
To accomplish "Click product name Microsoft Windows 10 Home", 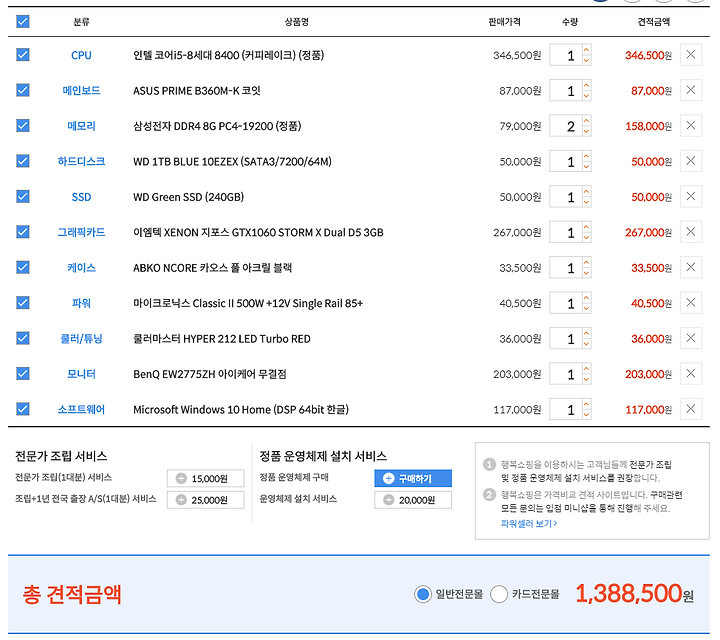I will click(241, 410).
